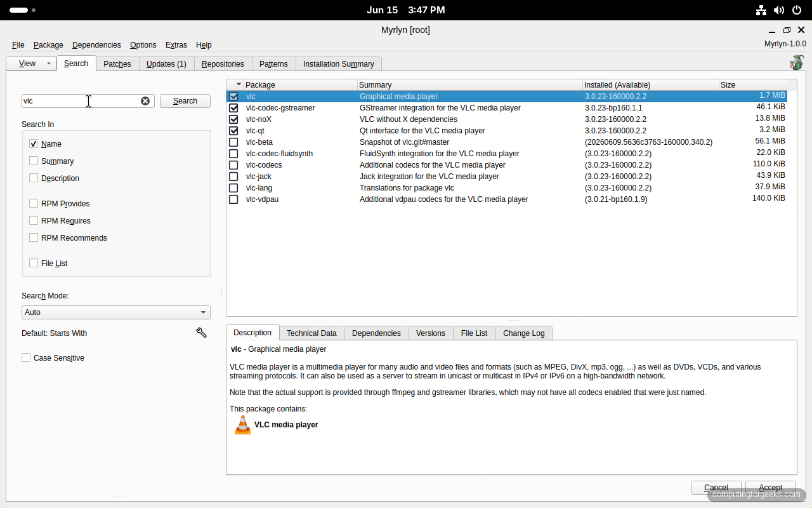Click the version 3.0.23-bp160.1.1 cell

[613, 108]
